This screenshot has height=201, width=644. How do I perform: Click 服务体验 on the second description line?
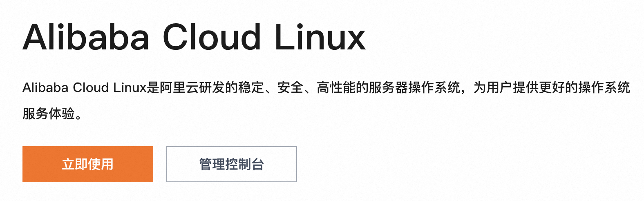[49, 114]
